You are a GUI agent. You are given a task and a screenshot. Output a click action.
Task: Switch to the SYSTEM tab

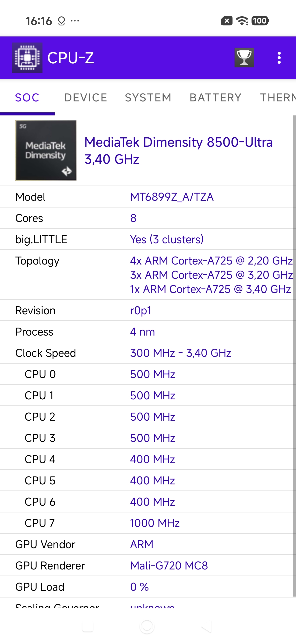click(148, 98)
